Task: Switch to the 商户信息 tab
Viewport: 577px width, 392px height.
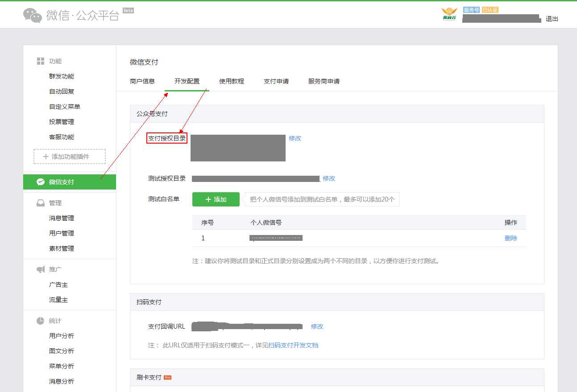Action: pos(142,81)
